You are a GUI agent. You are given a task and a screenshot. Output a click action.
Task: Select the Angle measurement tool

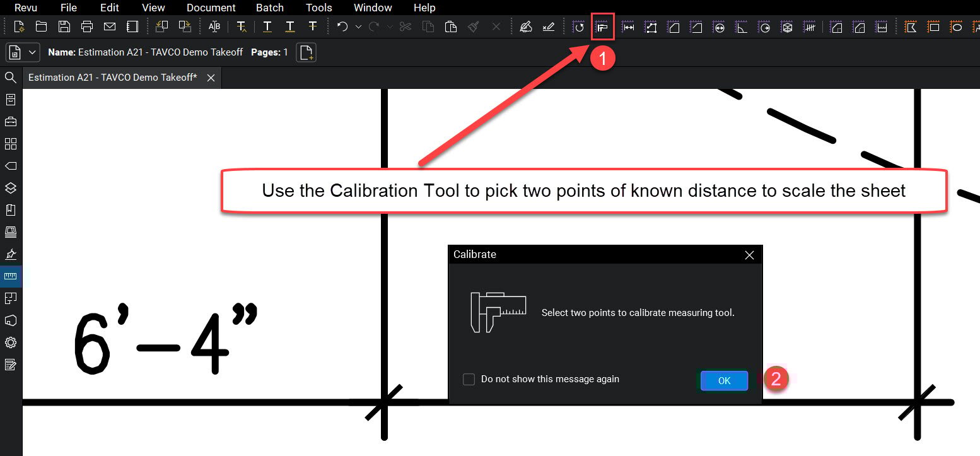point(742,26)
